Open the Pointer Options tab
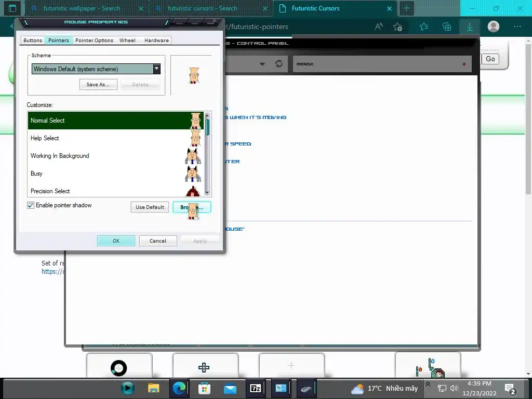532x399 pixels. pyautogui.click(x=95, y=41)
